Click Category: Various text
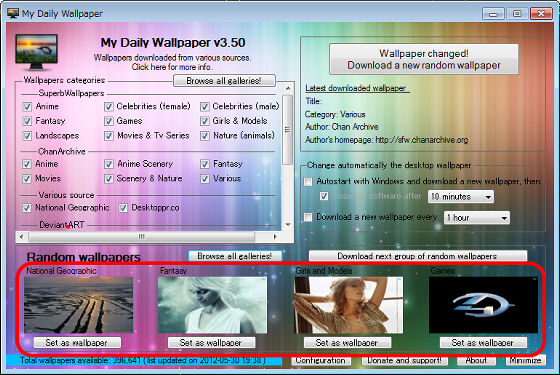560x375 pixels. click(335, 114)
